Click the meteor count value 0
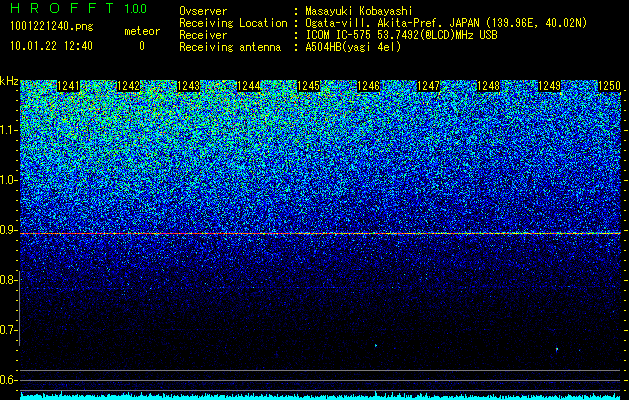The width and height of the screenshot is (629, 400). (x=142, y=46)
